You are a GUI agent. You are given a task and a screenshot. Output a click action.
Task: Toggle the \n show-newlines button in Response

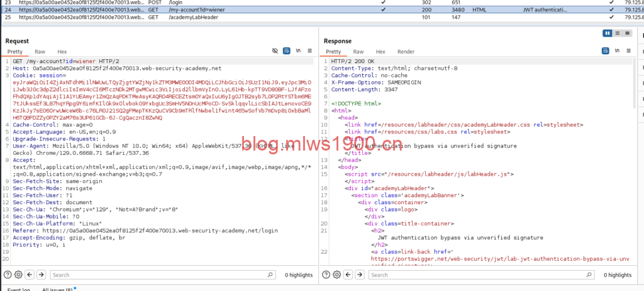click(x=617, y=50)
